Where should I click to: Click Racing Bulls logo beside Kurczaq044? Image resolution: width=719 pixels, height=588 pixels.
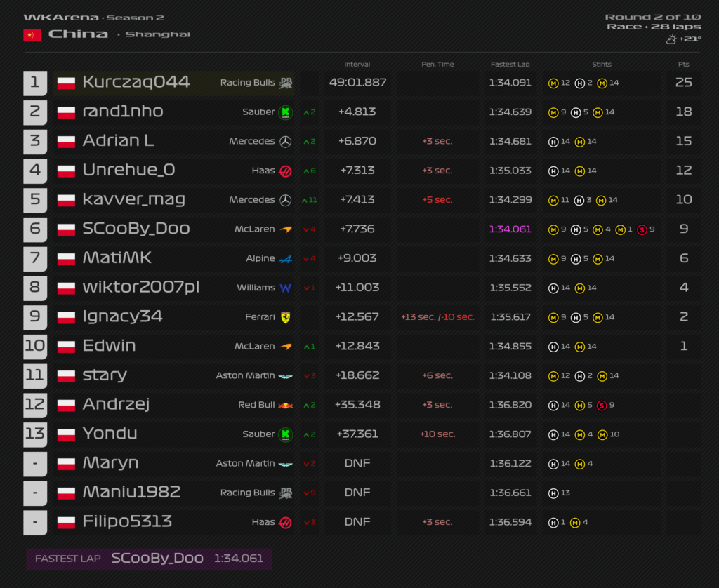pyautogui.click(x=286, y=83)
